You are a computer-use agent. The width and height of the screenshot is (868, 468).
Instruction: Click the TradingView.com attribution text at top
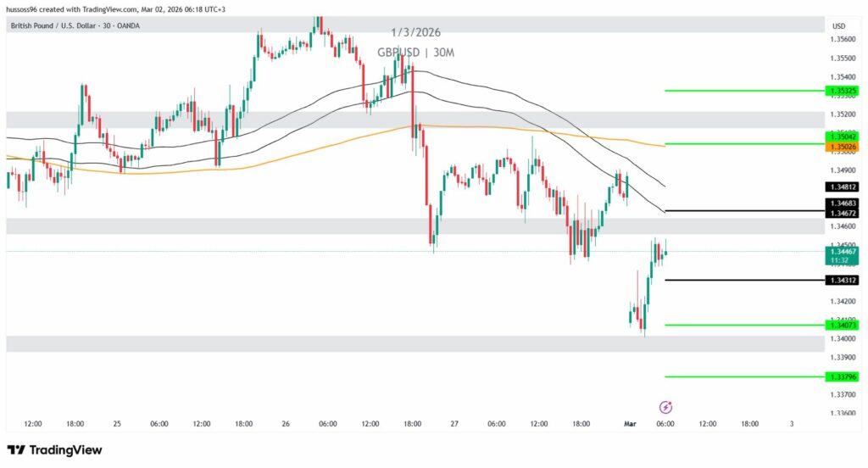click(x=114, y=8)
